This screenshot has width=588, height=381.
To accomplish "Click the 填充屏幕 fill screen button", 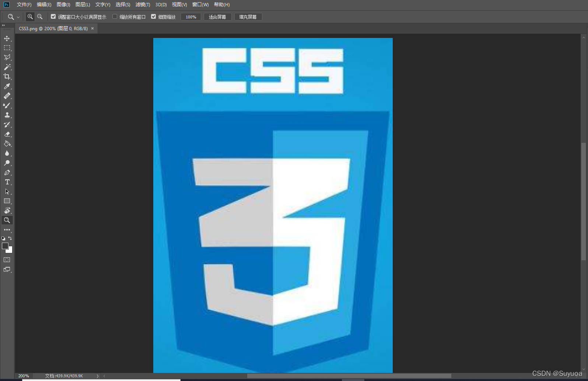I will pos(248,17).
